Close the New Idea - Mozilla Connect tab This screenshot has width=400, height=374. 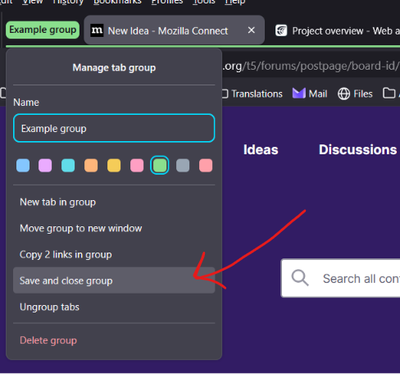(251, 30)
